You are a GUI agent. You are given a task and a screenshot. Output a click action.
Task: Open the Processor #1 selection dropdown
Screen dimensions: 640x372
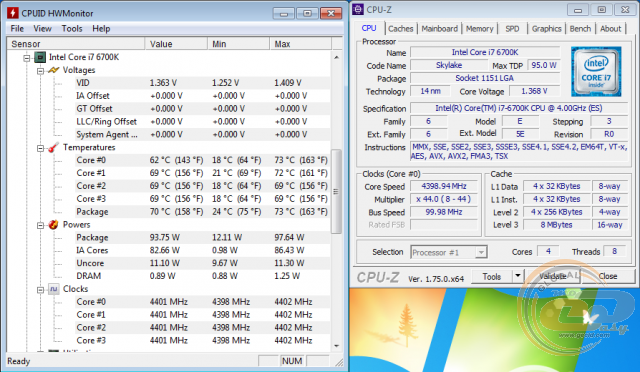(x=481, y=252)
